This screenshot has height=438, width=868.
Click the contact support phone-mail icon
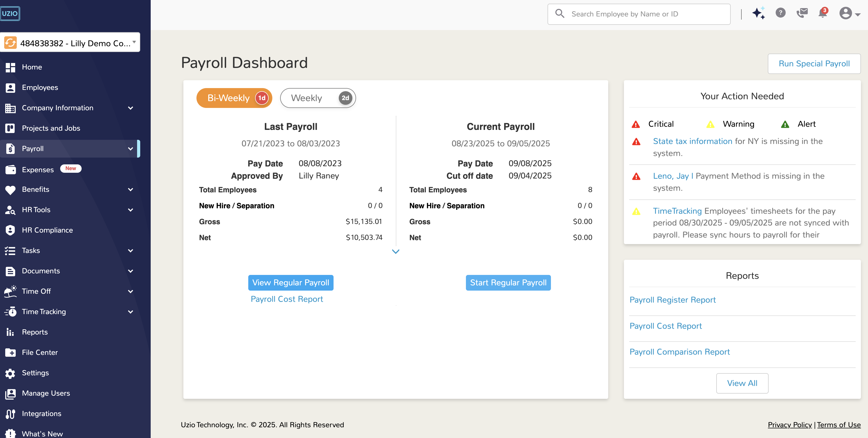(x=802, y=13)
